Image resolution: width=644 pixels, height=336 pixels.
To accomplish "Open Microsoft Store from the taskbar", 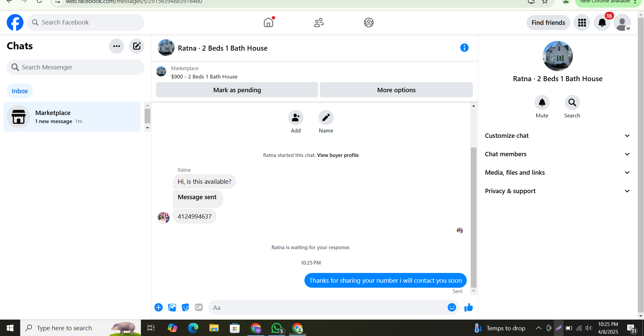I will click(235, 328).
